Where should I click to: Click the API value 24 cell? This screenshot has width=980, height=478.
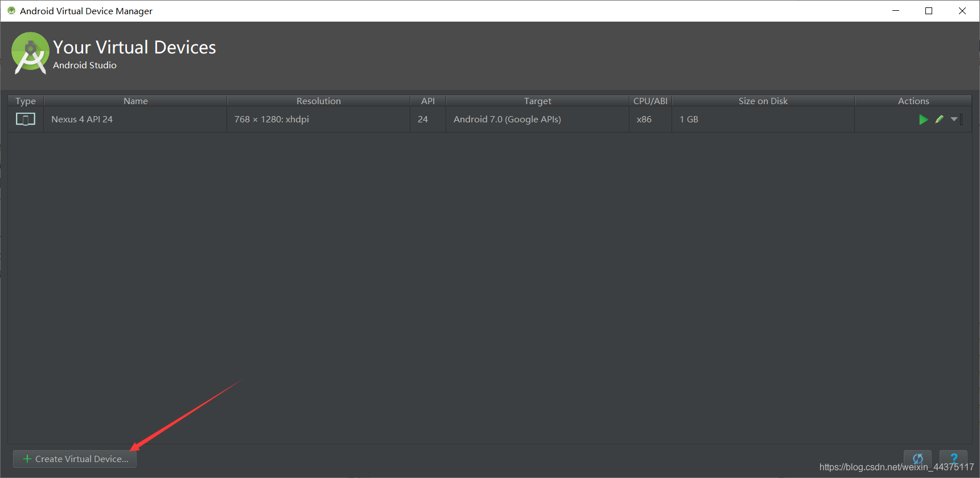(428, 119)
